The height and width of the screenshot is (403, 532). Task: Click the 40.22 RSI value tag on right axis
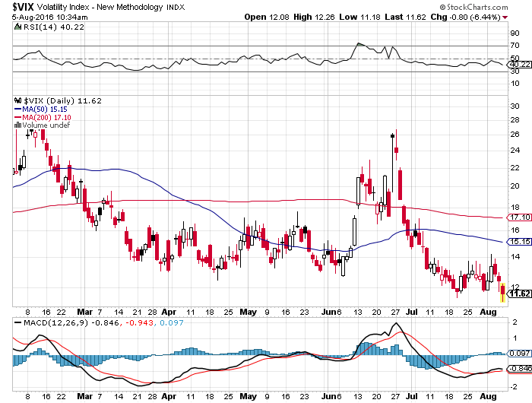tap(519, 64)
